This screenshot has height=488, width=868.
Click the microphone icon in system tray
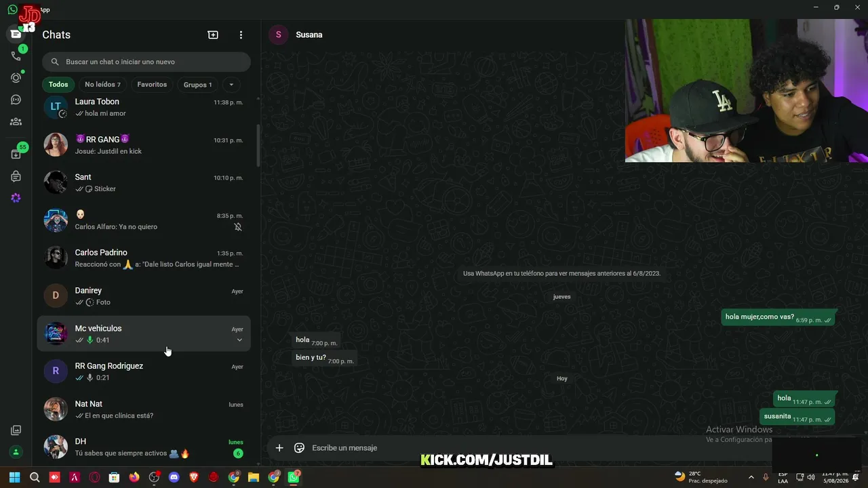(766, 477)
